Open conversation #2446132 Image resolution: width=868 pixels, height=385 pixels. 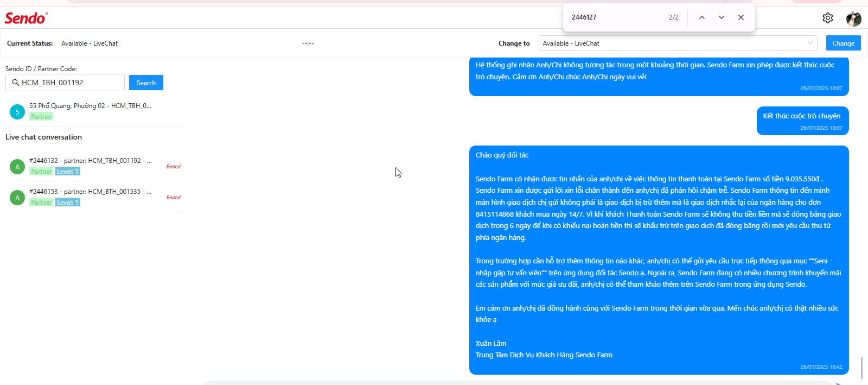point(95,166)
